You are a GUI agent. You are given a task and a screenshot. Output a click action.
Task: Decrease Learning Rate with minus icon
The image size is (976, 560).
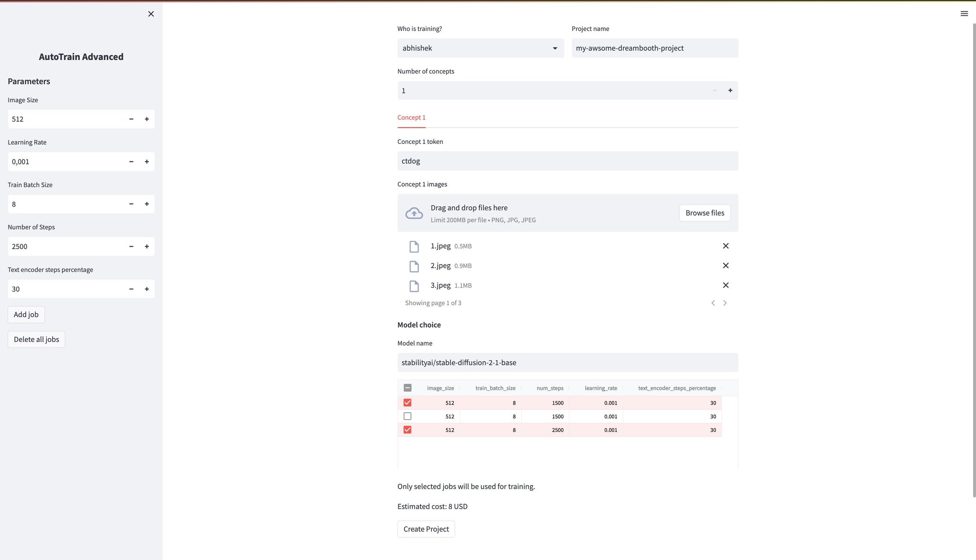pyautogui.click(x=131, y=161)
